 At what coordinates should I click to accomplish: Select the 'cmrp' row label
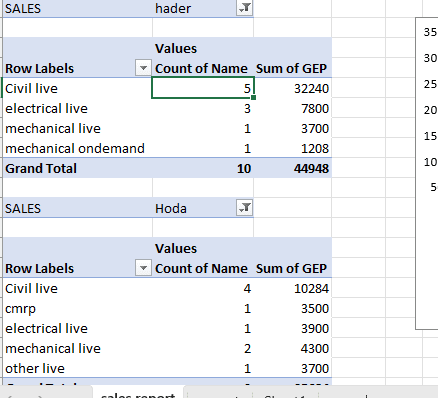(x=77, y=308)
